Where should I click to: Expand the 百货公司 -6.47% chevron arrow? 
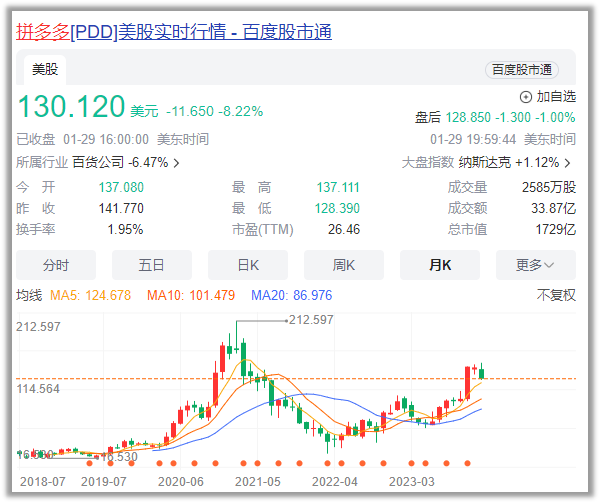point(176,163)
